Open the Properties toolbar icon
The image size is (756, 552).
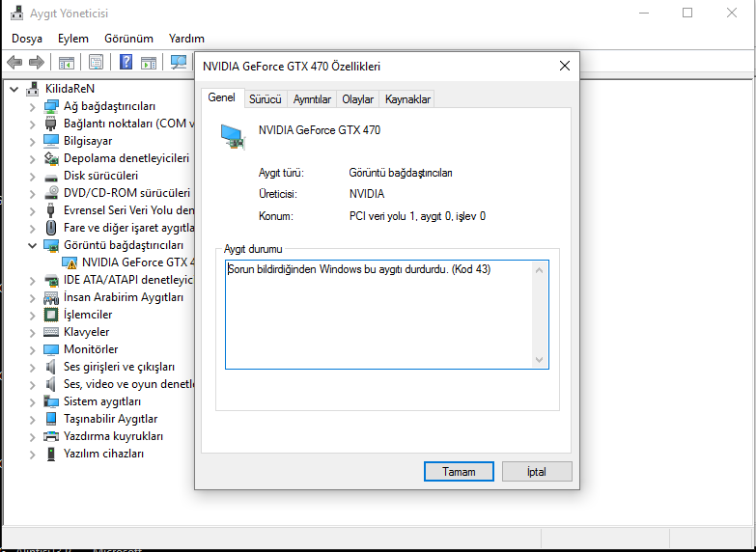(x=96, y=62)
